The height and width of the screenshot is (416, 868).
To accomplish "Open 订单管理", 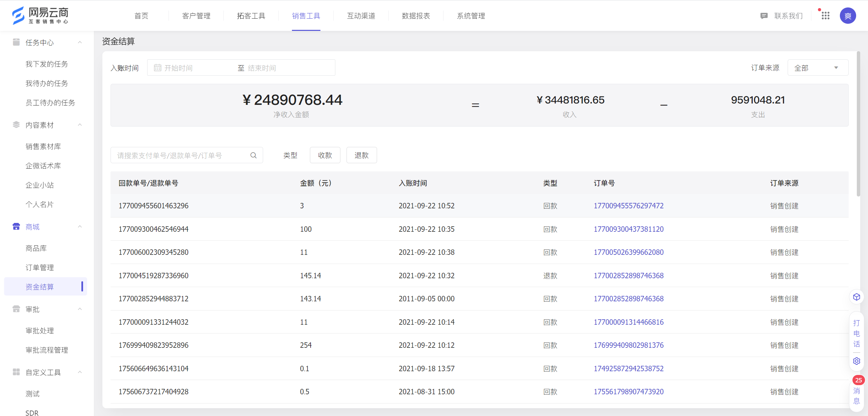I will (x=40, y=267).
